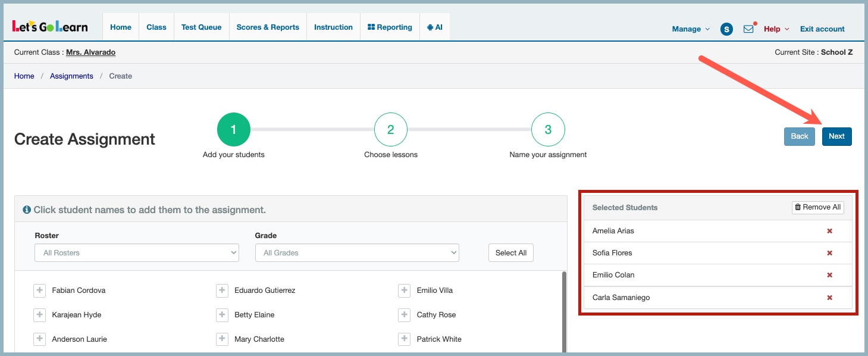This screenshot has width=868, height=356.
Task: Add Eduardo Gutierrez using his plus icon
Action: point(222,291)
